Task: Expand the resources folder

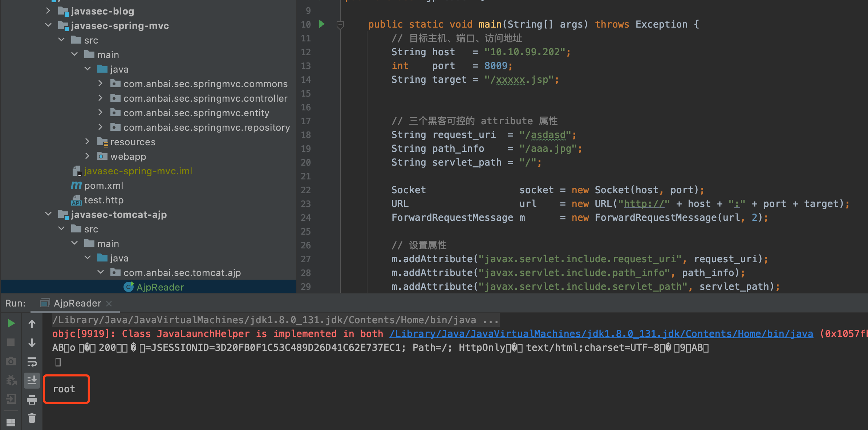Action: point(88,141)
